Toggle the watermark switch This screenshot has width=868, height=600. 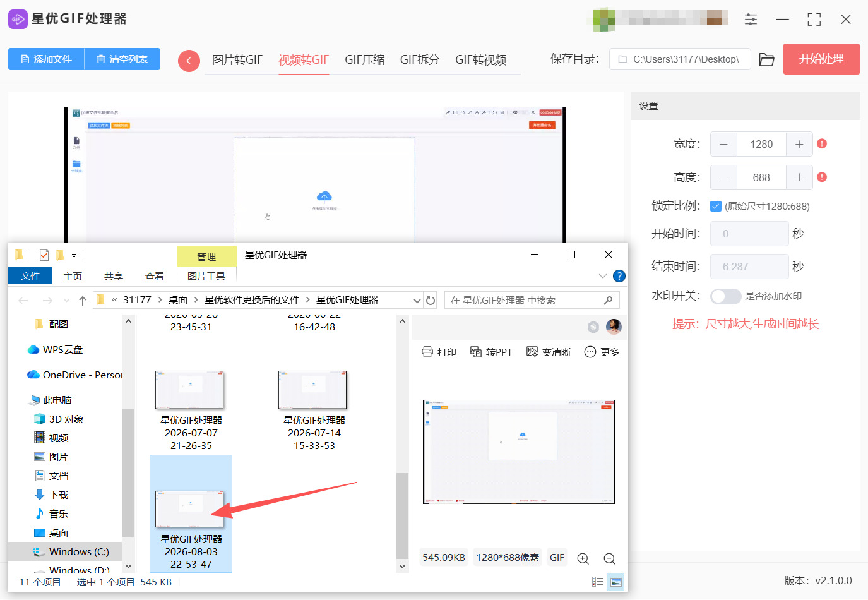(725, 296)
